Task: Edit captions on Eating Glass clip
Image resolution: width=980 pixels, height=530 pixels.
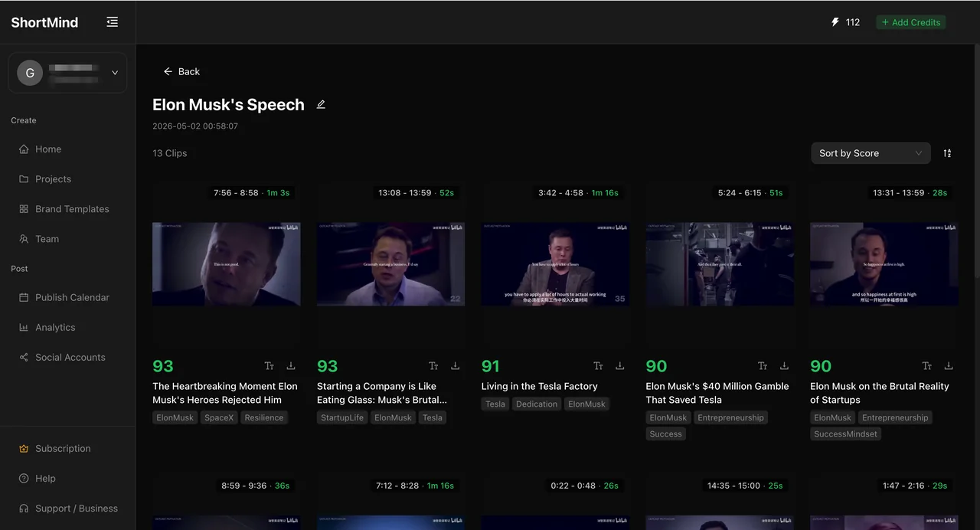Action: pyautogui.click(x=433, y=366)
